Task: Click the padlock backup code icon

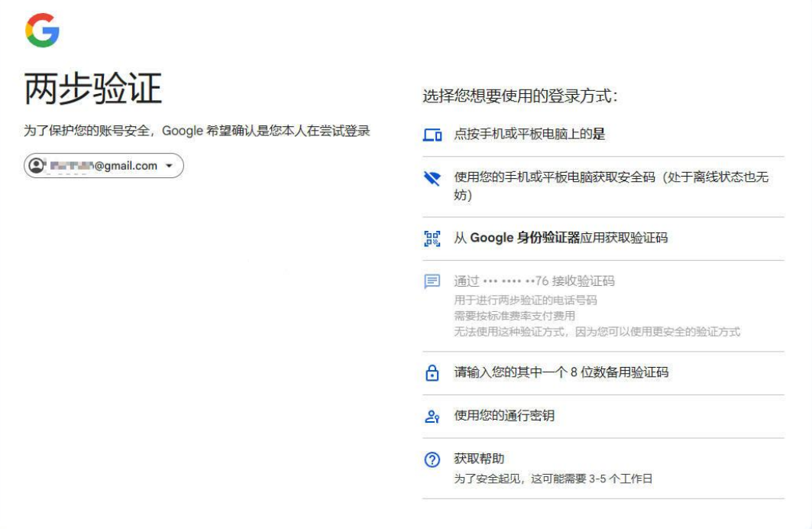Action: tap(432, 372)
